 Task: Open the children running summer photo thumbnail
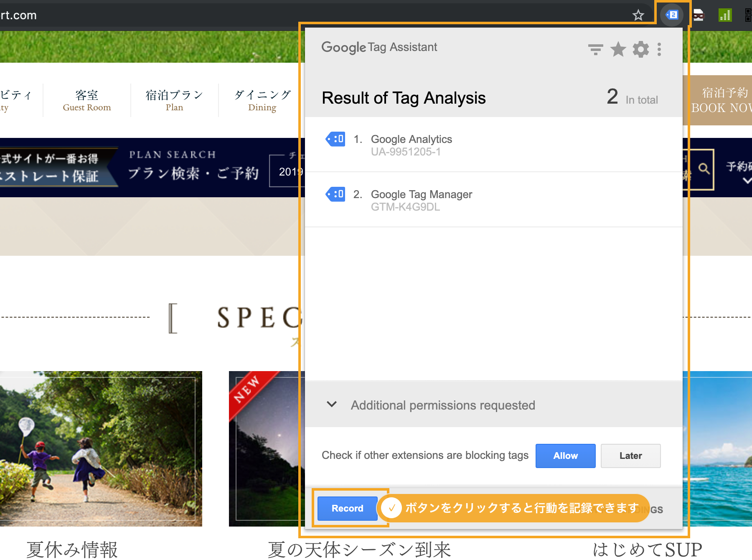pyautogui.click(x=101, y=448)
